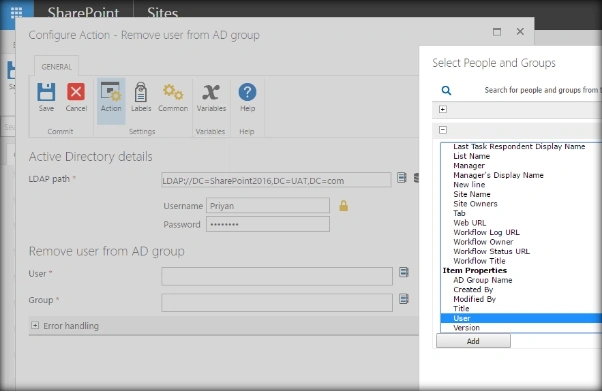The width and height of the screenshot is (602, 392).
Task: Click SharePoint title in the top bar
Action: [83, 13]
